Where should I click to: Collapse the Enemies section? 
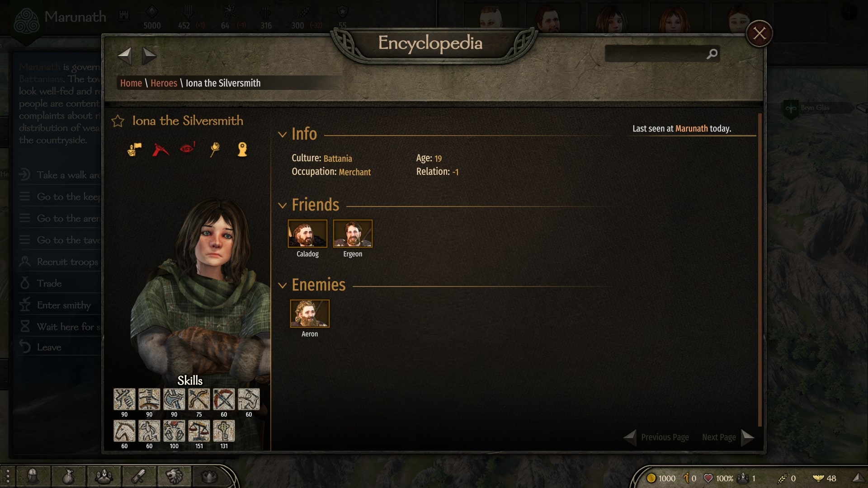click(282, 286)
